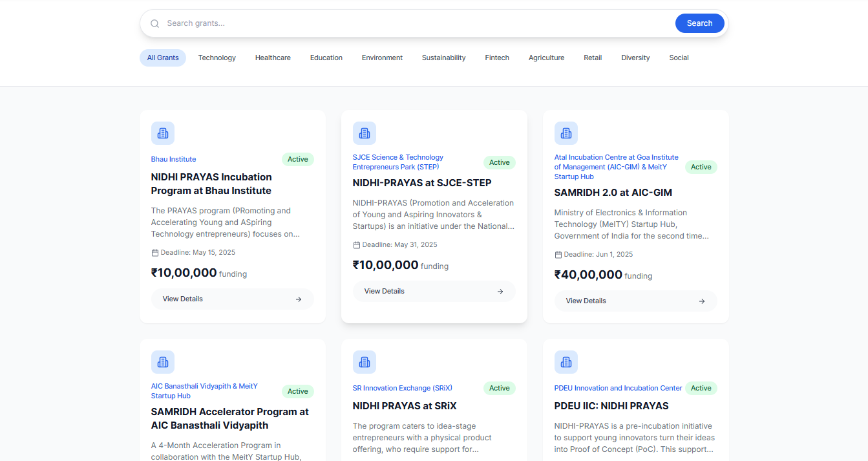This screenshot has width=868, height=461.
Task: Filter grants by Education
Action: click(326, 58)
